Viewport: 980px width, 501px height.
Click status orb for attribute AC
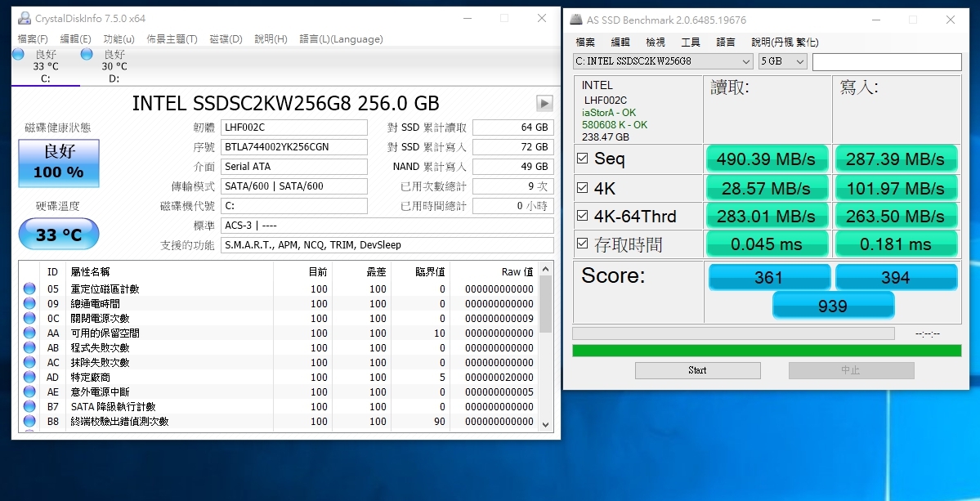pos(29,362)
